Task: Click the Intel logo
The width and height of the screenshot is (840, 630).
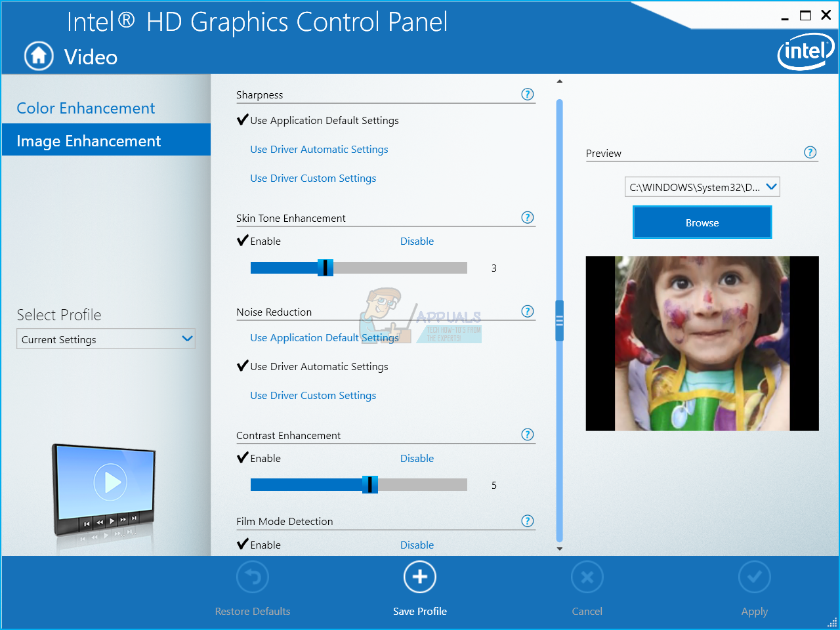Action: point(806,51)
